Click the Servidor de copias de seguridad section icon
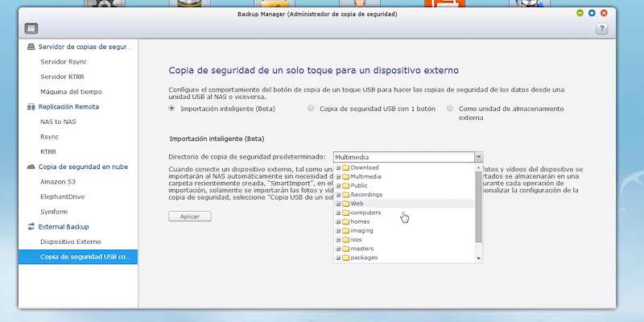This screenshot has height=322, width=644. click(31, 47)
